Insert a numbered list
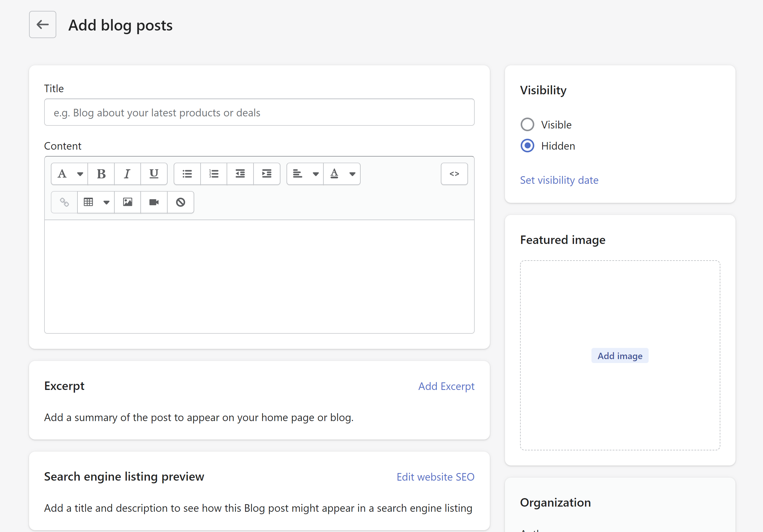Screen dimensions: 763x532 point(214,174)
